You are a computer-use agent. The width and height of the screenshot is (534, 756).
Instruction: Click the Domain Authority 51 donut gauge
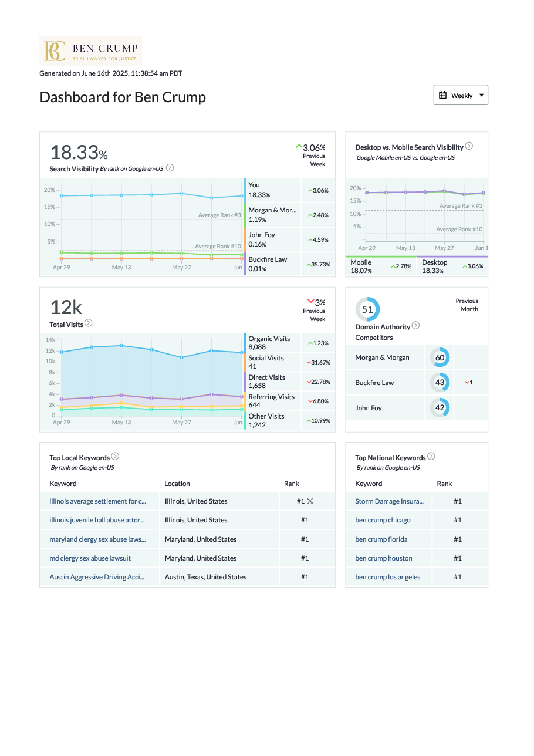pos(367,309)
